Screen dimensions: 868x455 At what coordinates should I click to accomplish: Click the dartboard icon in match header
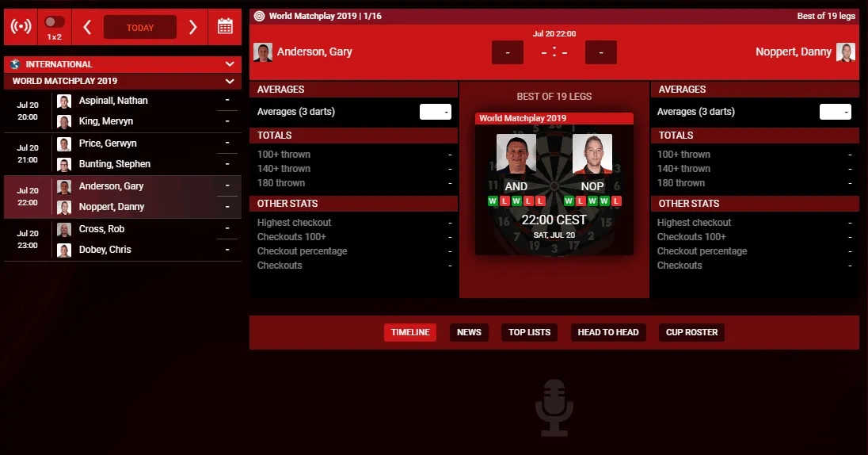[x=259, y=16]
